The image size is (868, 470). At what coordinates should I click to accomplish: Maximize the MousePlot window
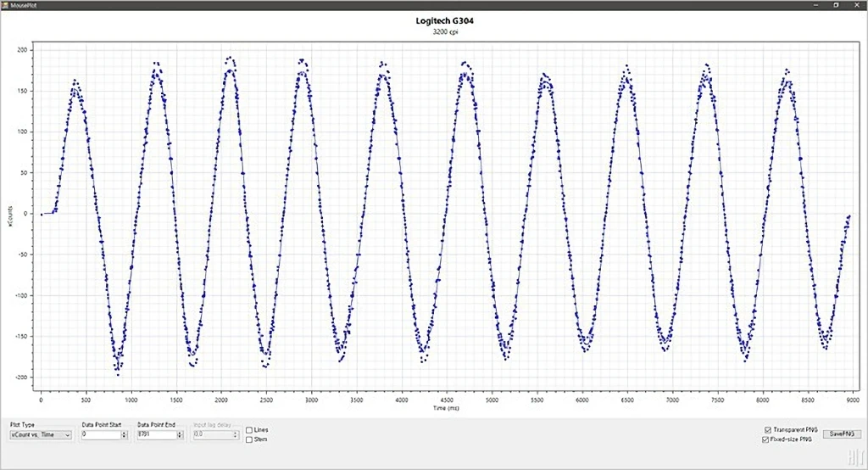pyautogui.click(x=836, y=5)
